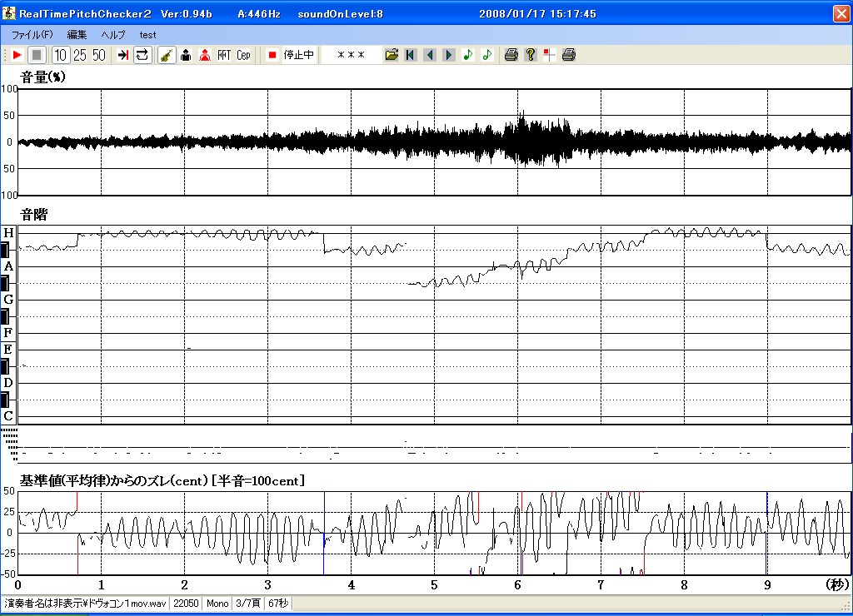Click the G key on the piano scale
Viewport: 853px width, 616px height.
point(8,300)
